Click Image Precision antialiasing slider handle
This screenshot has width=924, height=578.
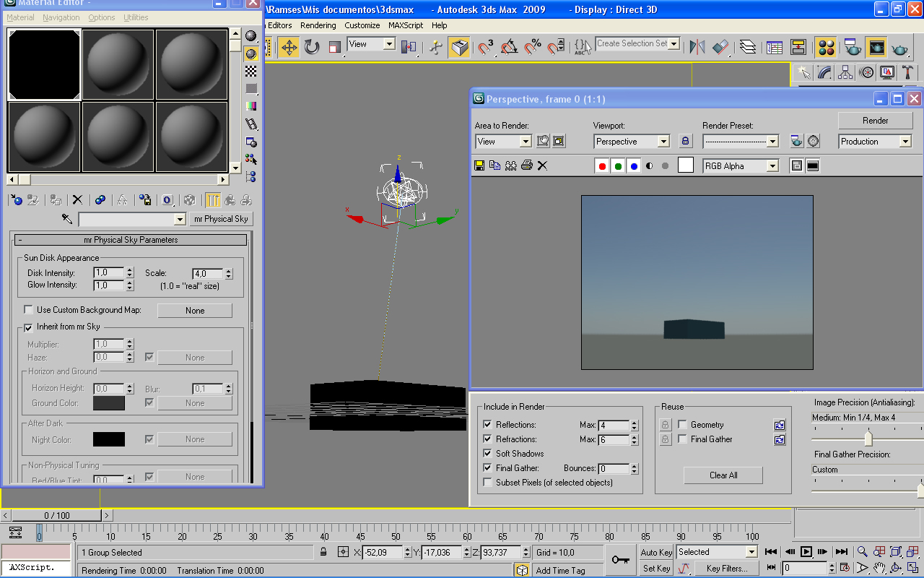pos(868,438)
